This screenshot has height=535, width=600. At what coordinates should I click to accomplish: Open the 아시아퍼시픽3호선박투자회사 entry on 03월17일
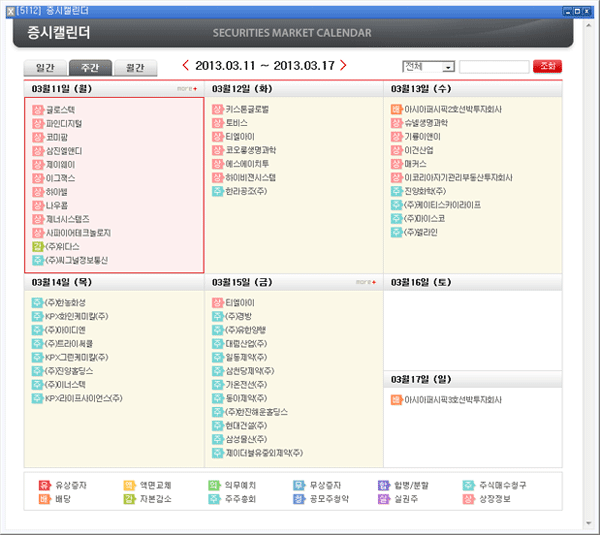[450, 399]
